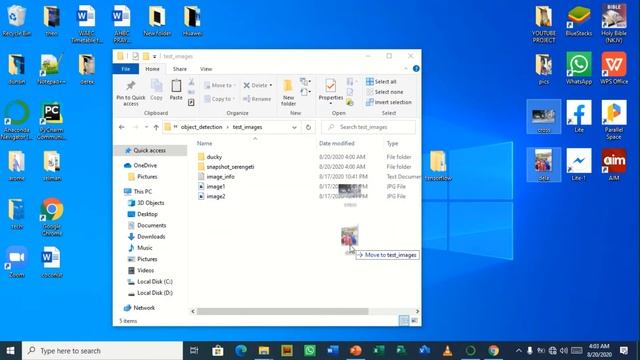Select the image_info text file
This screenshot has width=640, height=360.
coord(220,177)
